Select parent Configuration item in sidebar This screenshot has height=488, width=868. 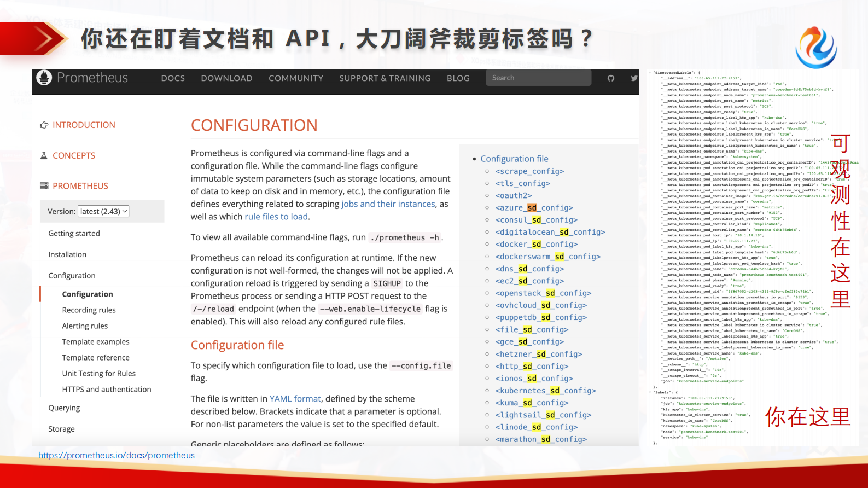point(72,276)
